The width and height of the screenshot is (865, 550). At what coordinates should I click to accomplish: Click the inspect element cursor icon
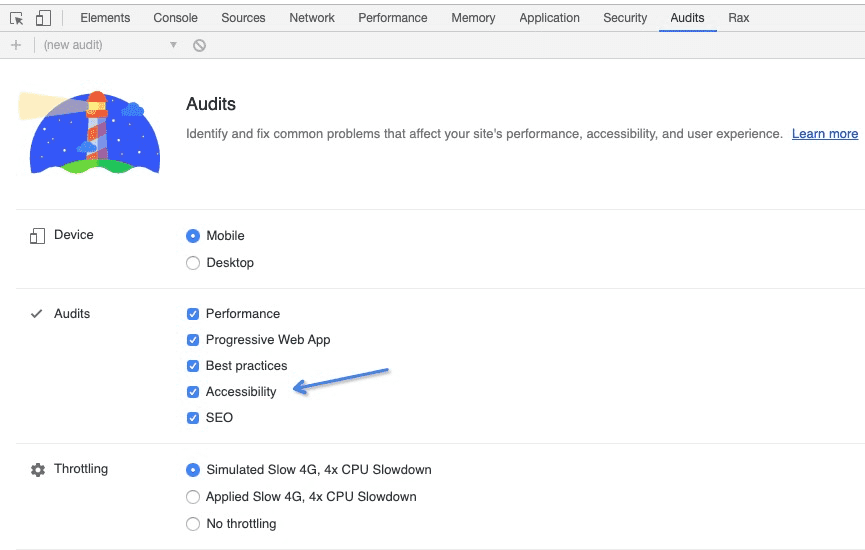[16, 18]
